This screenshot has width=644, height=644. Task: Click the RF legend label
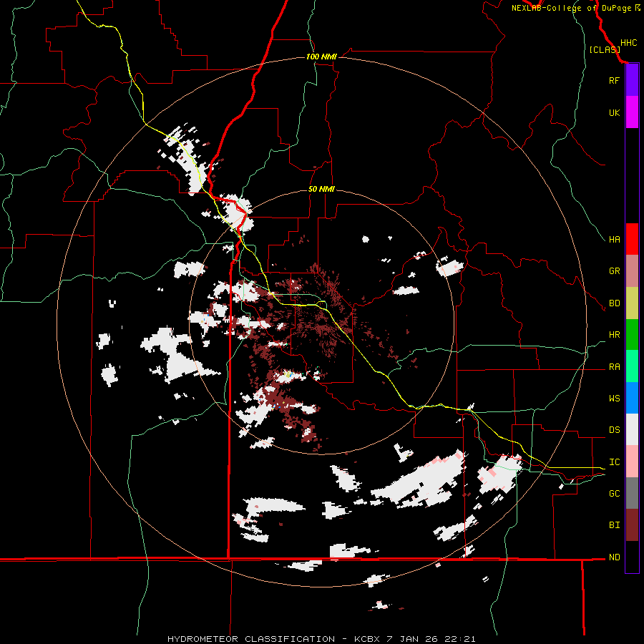click(614, 80)
